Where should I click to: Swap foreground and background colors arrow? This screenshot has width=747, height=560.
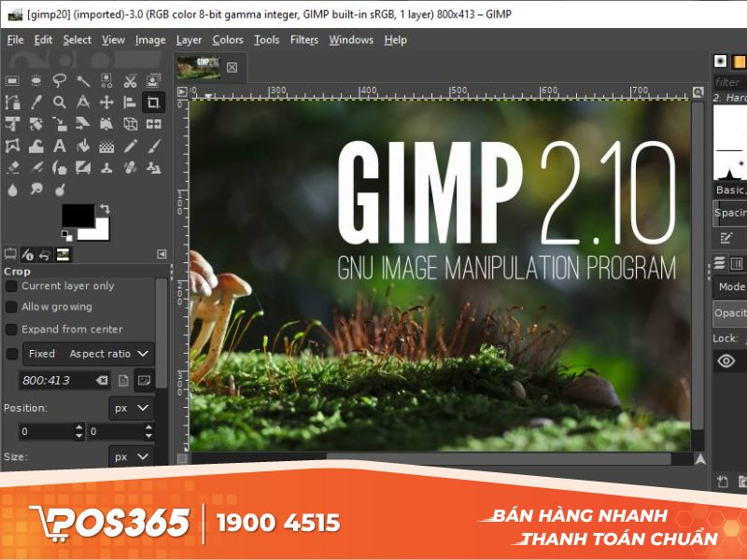pos(105,208)
